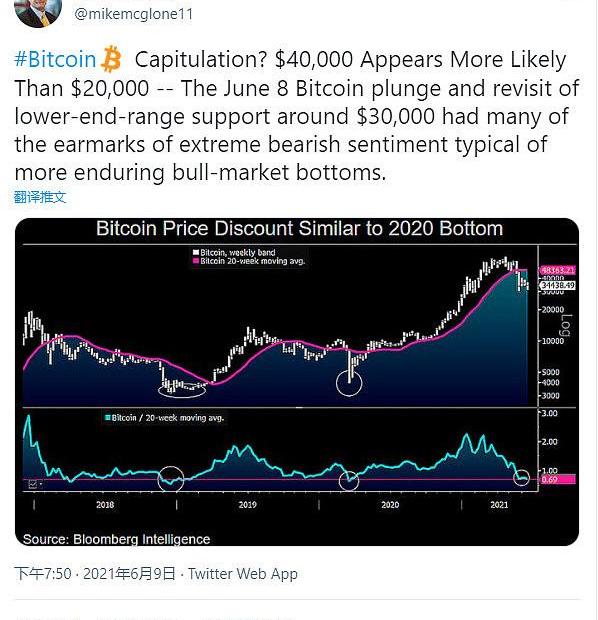598x620 pixels.
Task: Click the pink 20-week moving avg legend square
Action: point(195,261)
